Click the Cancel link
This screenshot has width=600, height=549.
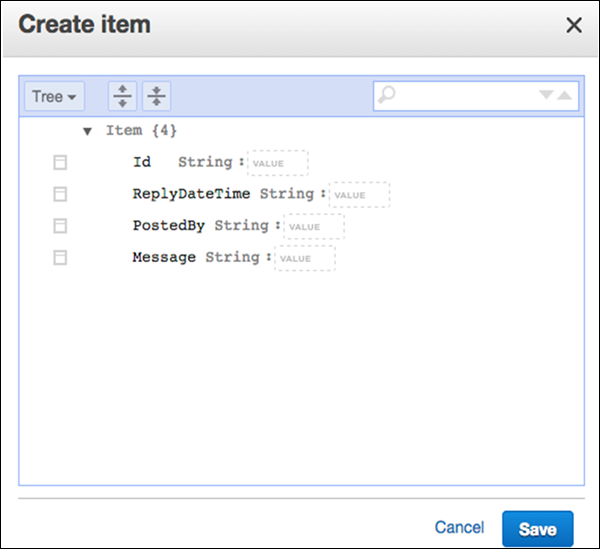pos(459,528)
